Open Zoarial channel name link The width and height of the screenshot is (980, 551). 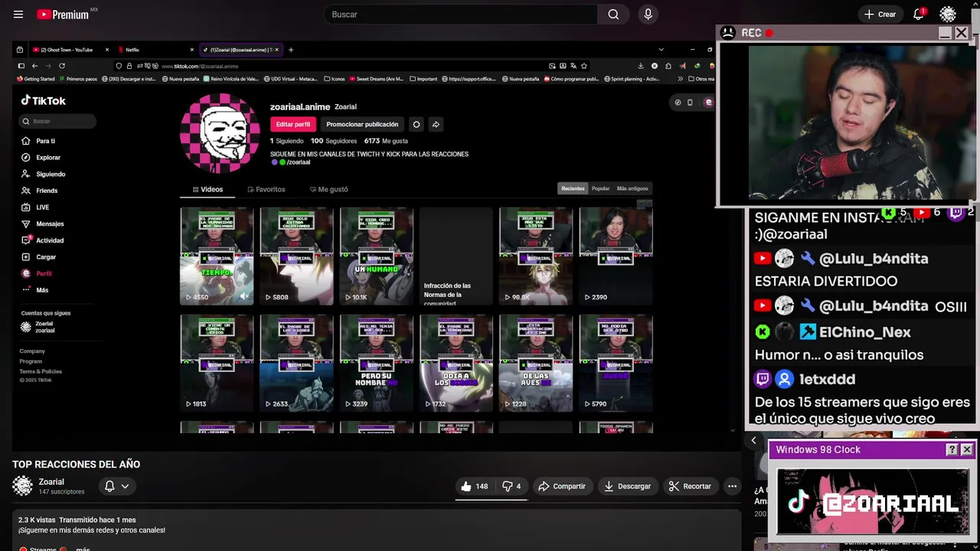pyautogui.click(x=51, y=482)
